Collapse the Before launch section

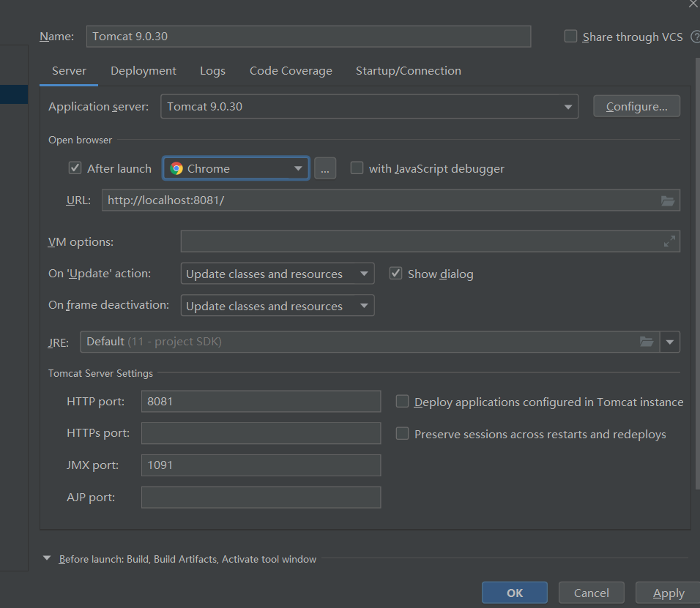pyautogui.click(x=47, y=558)
